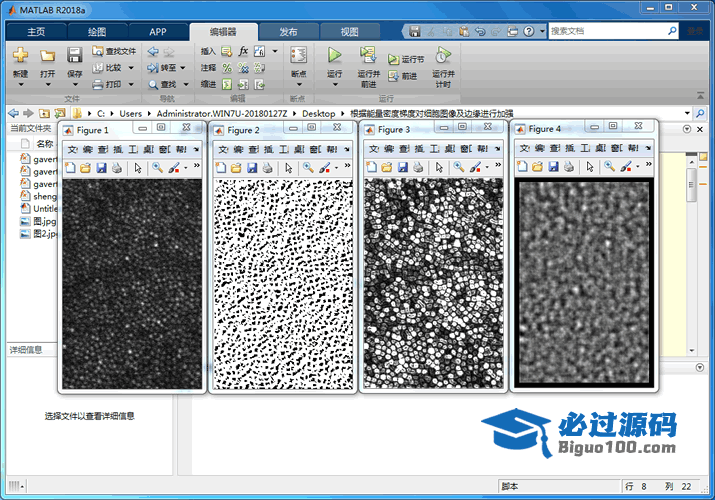The image size is (715, 500).
Task: Click Run and Time (运行并计时) icon
Action: tap(443, 57)
